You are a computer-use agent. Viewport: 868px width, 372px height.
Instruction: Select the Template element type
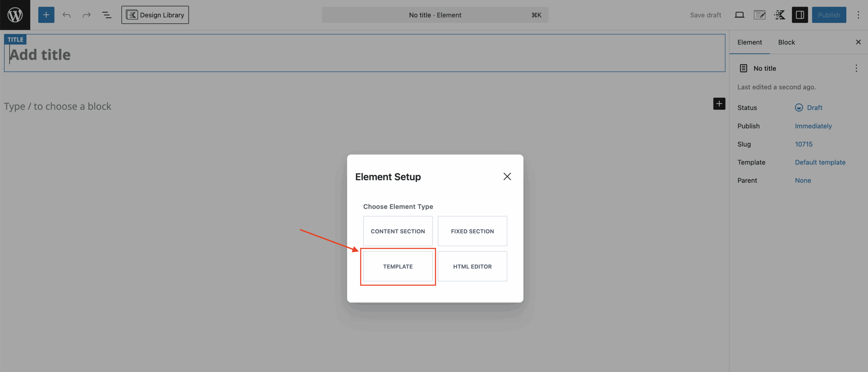coord(398,266)
